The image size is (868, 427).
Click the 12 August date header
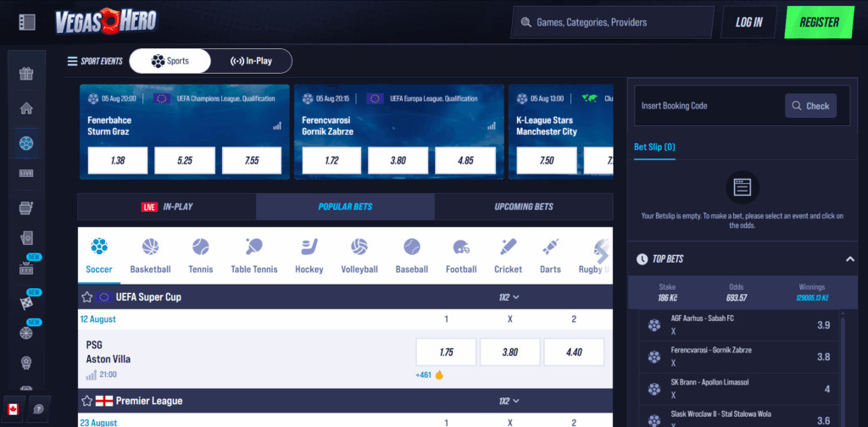coord(98,319)
